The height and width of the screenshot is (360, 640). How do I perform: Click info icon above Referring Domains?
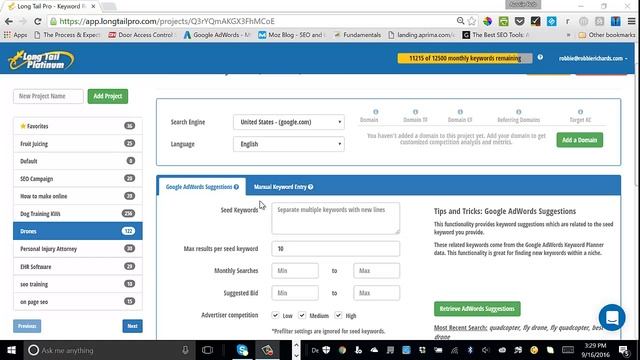pos(518,112)
